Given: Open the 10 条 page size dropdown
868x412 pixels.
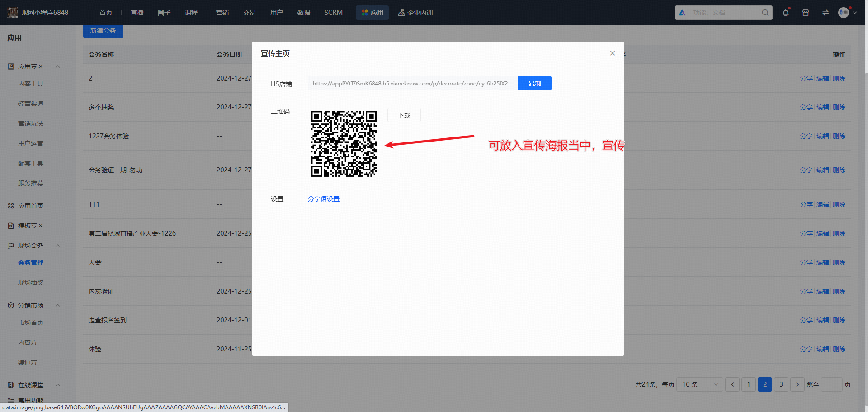Looking at the screenshot, I should click(x=700, y=384).
